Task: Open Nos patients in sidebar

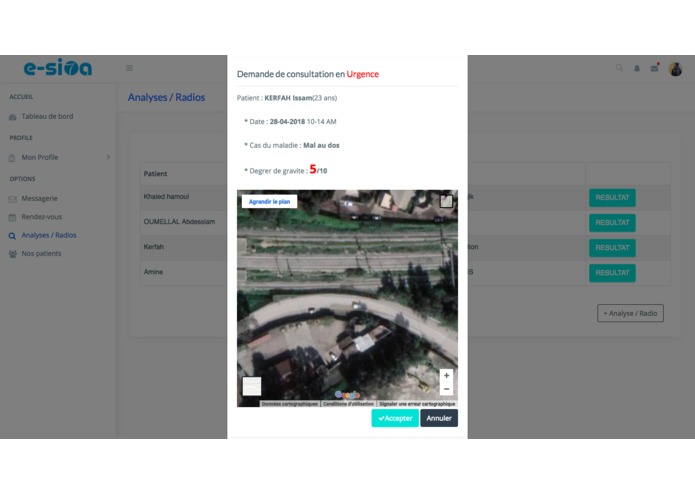Action: pyautogui.click(x=41, y=253)
